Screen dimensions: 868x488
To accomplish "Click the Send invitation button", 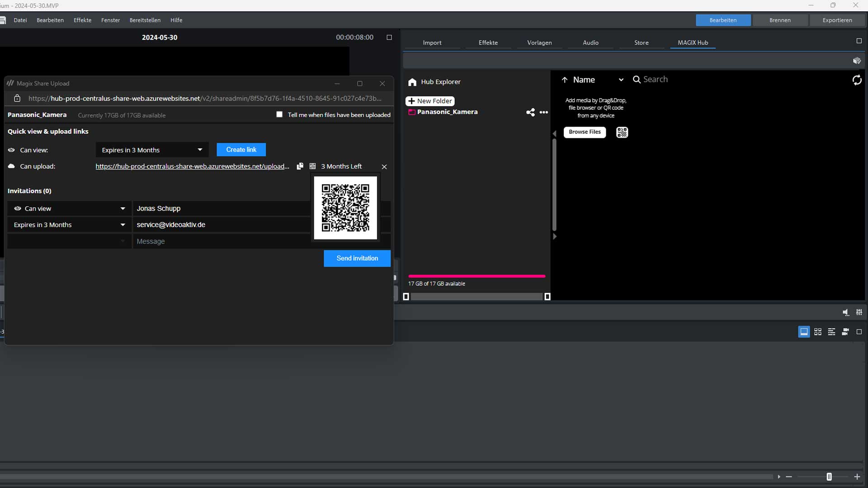I will [x=357, y=258].
